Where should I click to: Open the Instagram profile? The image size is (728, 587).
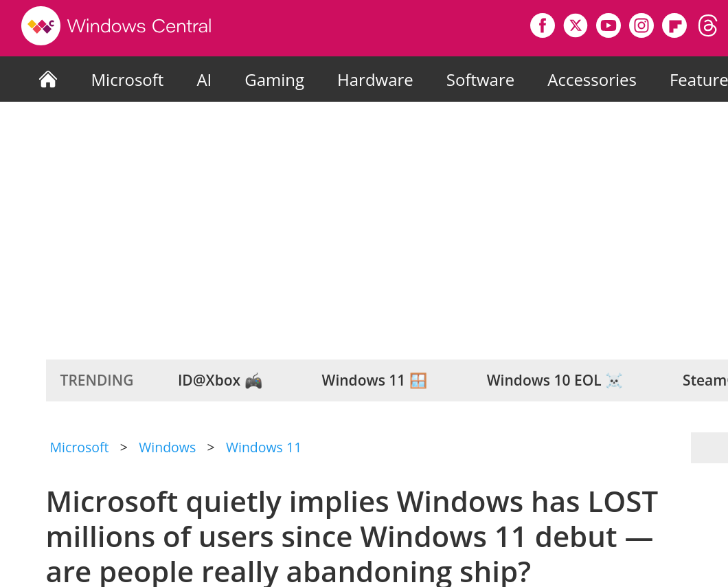tap(641, 25)
